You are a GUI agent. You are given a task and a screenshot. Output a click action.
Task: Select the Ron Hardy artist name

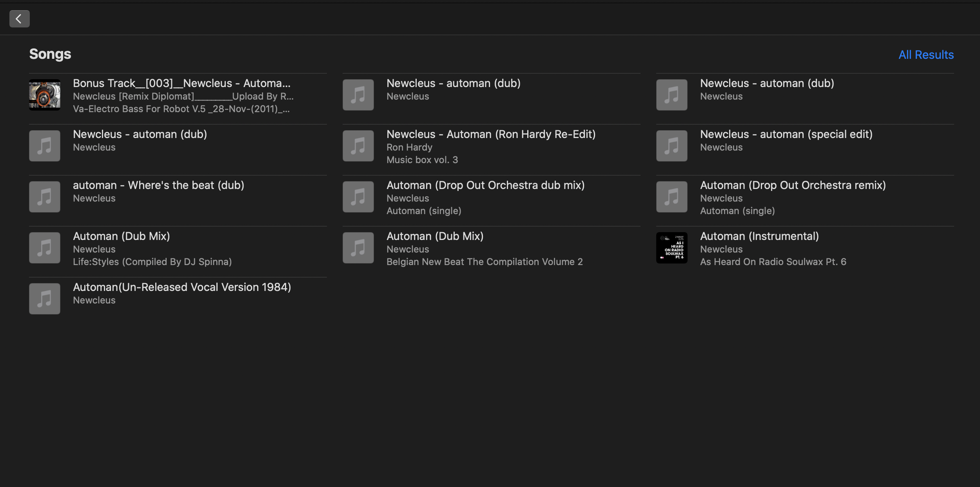409,147
